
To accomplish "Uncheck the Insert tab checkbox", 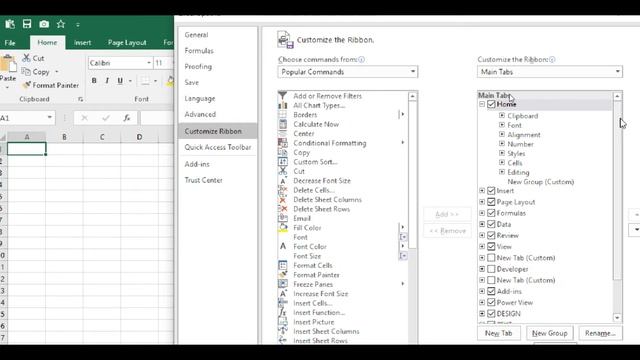I will [x=491, y=191].
